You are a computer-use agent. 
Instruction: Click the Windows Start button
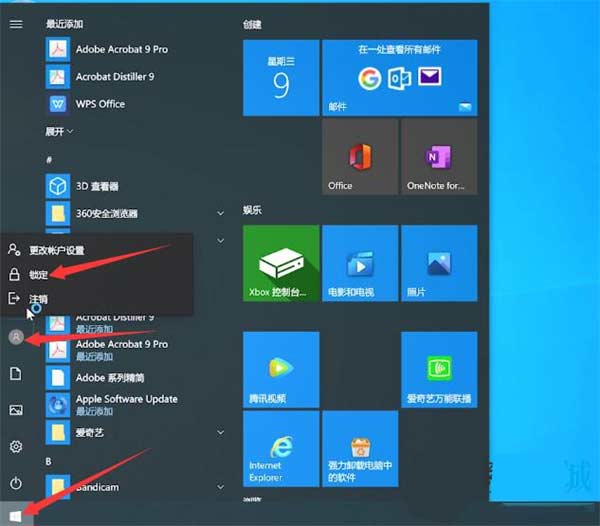coord(16,516)
